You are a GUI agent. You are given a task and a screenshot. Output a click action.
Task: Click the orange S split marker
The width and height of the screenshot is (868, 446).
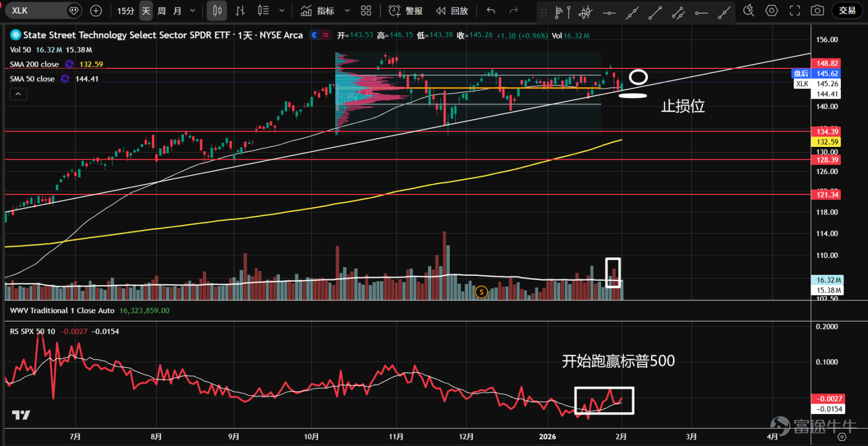point(481,292)
